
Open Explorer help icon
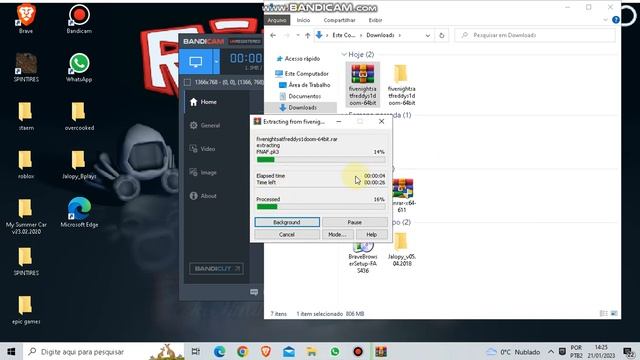[x=616, y=20]
